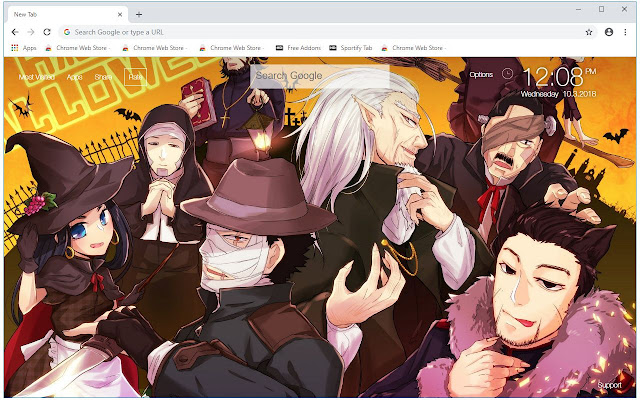Click the Rate button

[135, 77]
